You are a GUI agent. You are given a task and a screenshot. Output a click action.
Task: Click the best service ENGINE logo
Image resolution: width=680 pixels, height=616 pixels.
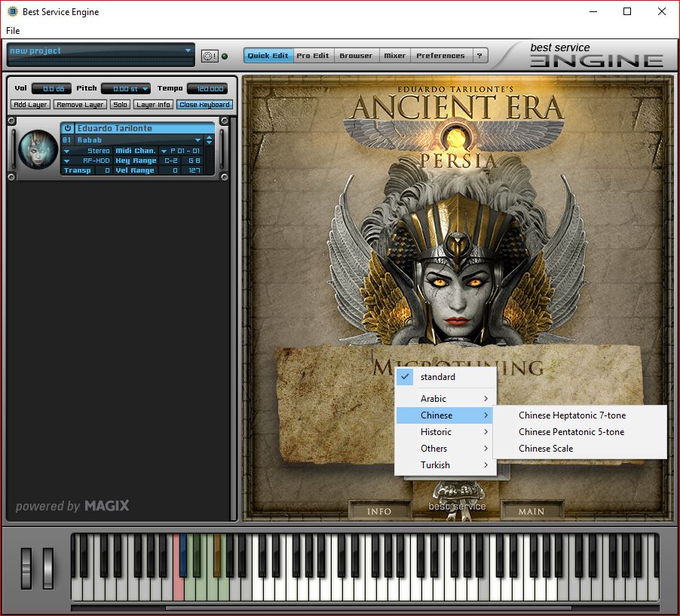[x=596, y=55]
